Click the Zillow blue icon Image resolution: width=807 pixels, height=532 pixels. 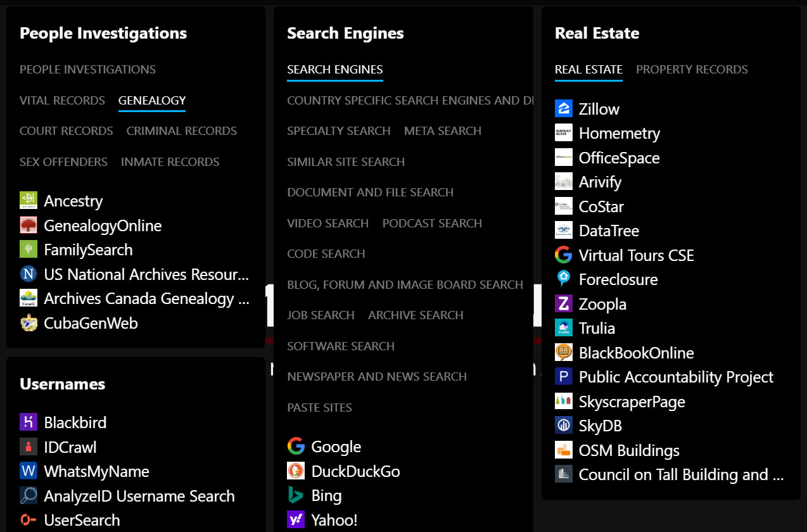564,109
